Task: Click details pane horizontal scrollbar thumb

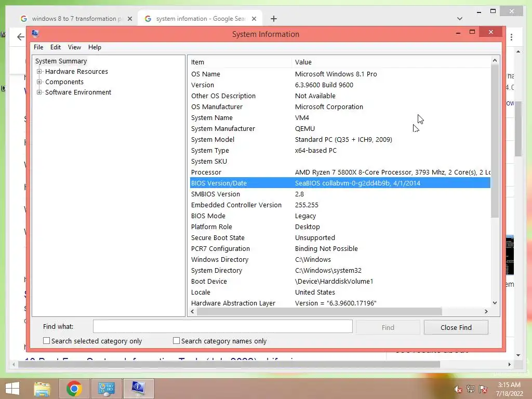Action: (x=320, y=312)
